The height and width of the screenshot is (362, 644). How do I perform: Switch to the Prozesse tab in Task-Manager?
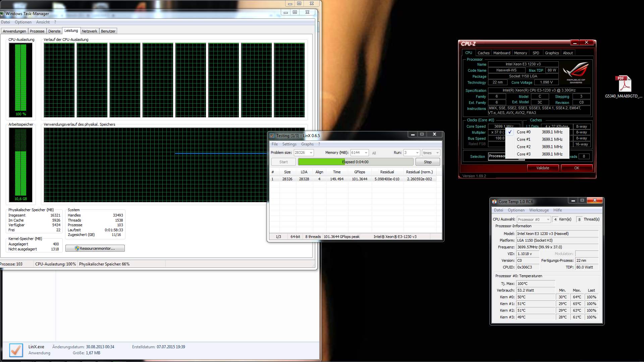coord(37,31)
